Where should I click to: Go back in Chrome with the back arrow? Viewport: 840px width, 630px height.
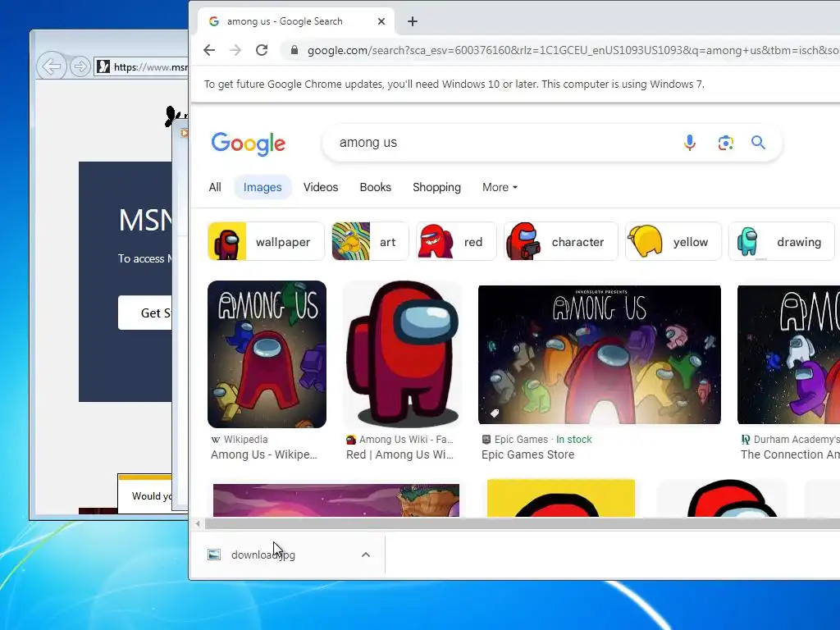[x=209, y=50]
